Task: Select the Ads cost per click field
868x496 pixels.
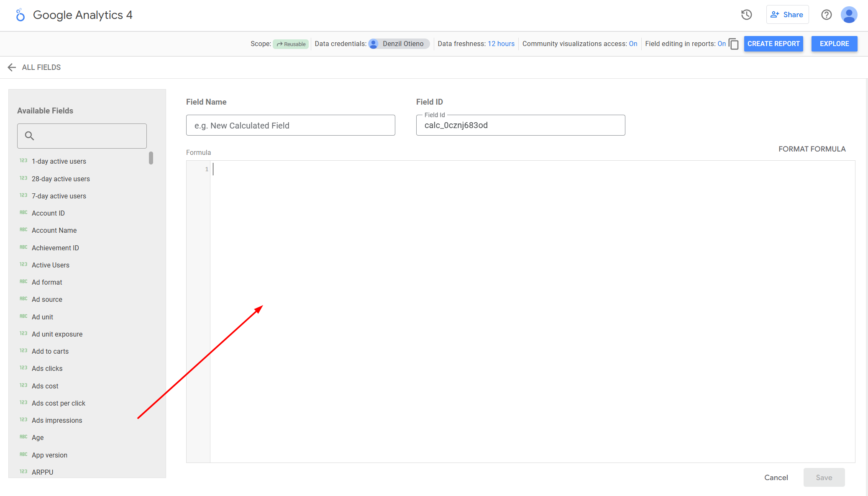Action: pyautogui.click(x=59, y=403)
